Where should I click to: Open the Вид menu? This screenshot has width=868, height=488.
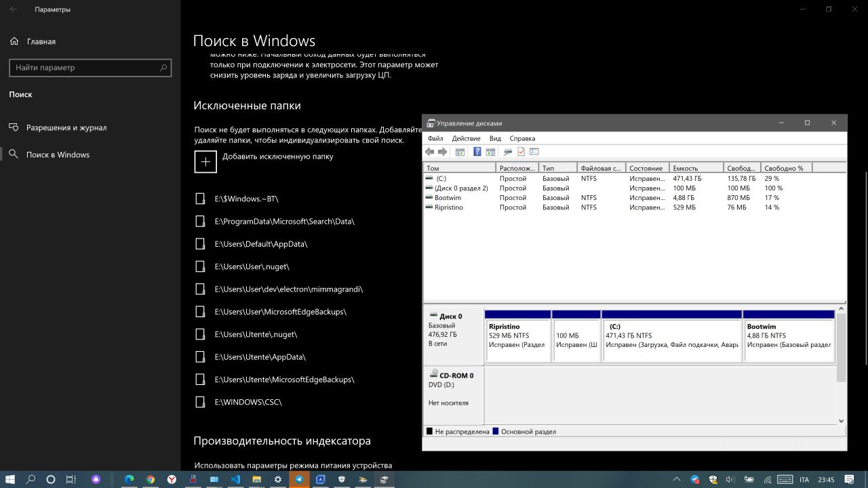(495, 138)
